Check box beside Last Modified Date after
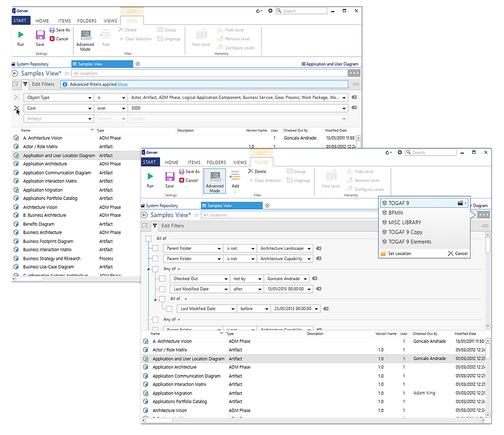The image size is (504, 435). point(162,289)
